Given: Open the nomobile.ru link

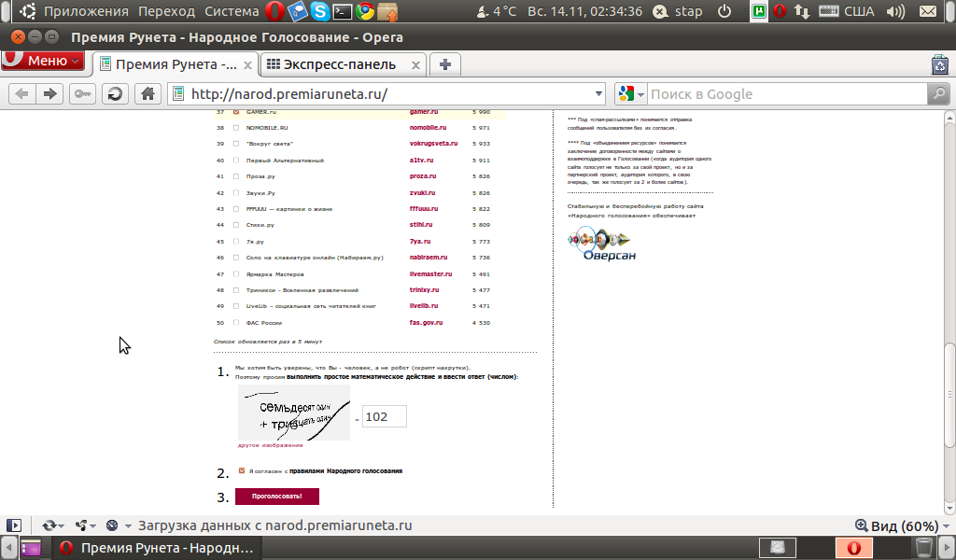Looking at the screenshot, I should click(x=428, y=127).
